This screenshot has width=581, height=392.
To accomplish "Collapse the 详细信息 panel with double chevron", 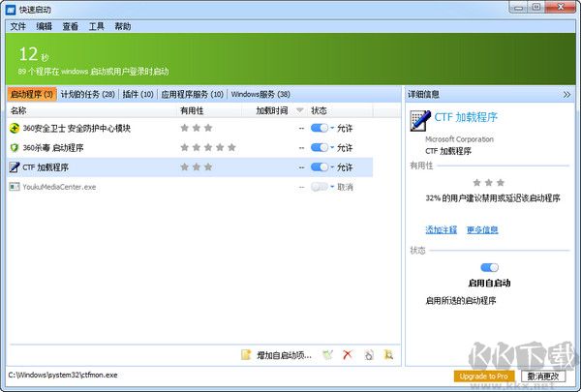I will (566, 95).
